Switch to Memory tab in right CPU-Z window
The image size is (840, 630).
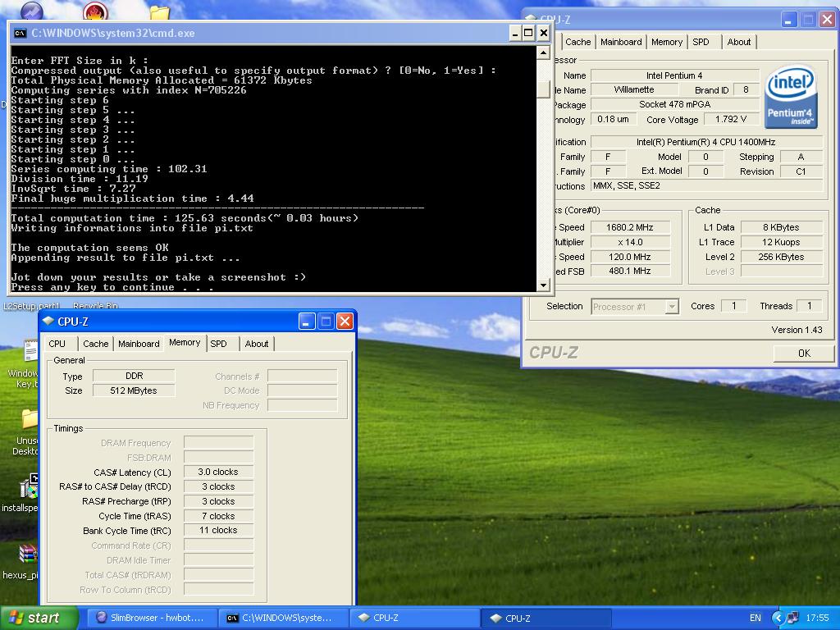[666, 42]
